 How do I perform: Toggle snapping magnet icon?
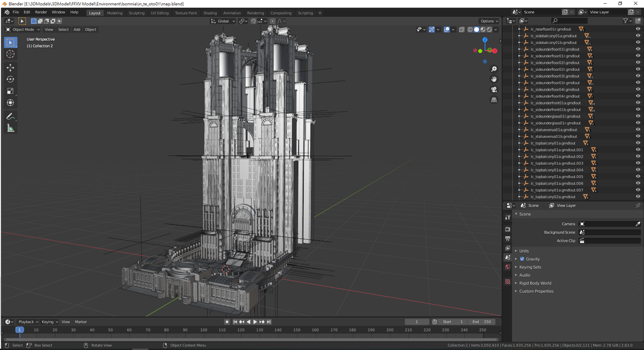coord(253,21)
